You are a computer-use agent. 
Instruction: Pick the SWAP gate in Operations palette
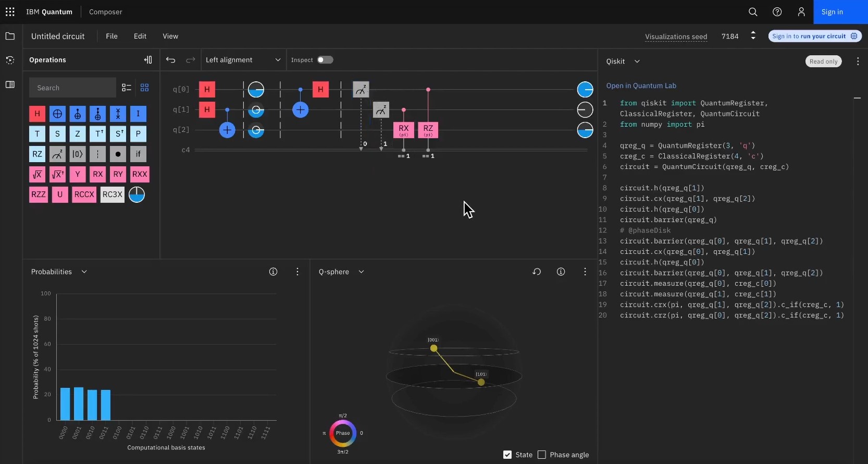point(118,114)
